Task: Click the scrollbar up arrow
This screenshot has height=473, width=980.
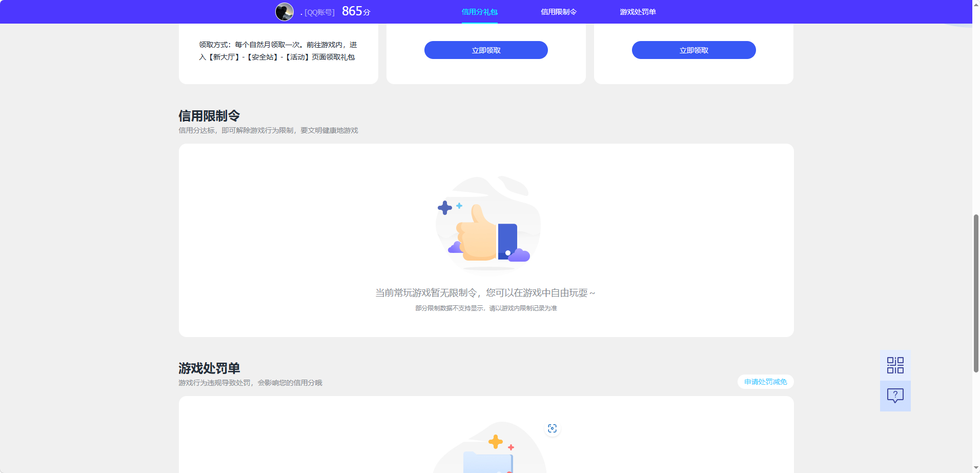Action: (x=976, y=4)
